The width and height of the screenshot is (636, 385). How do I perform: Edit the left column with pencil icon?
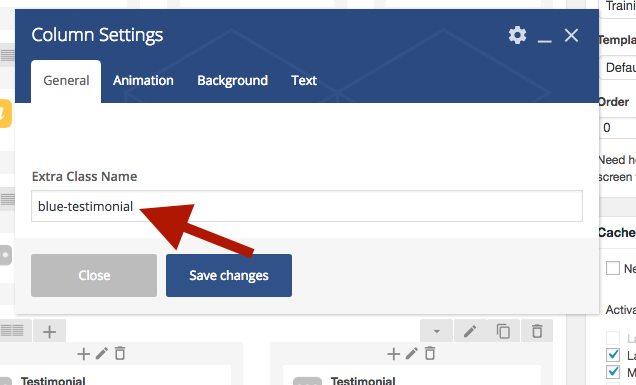pos(102,353)
